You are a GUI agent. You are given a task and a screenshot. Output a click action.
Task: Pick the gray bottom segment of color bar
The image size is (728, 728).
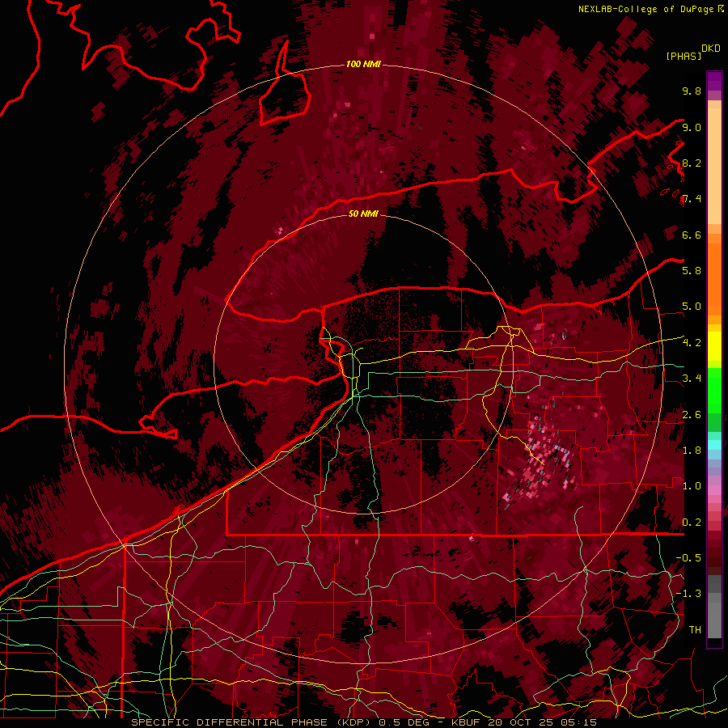tap(714, 620)
